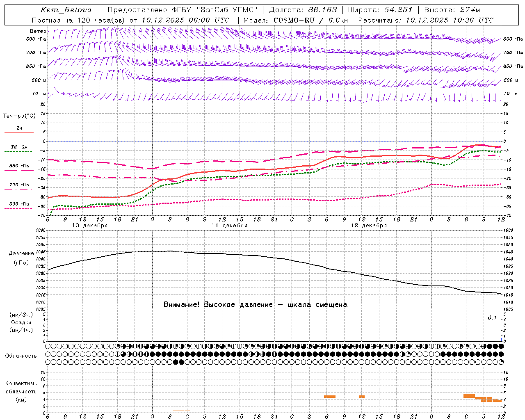Screen dimensions: 525x420
Task: Click the 11 декабря date label
Action: pyautogui.click(x=229, y=226)
